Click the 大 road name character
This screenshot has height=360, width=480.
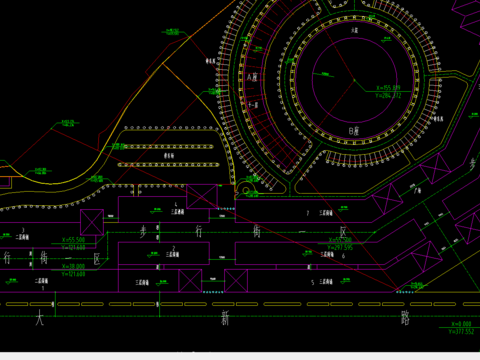[x=39, y=317]
